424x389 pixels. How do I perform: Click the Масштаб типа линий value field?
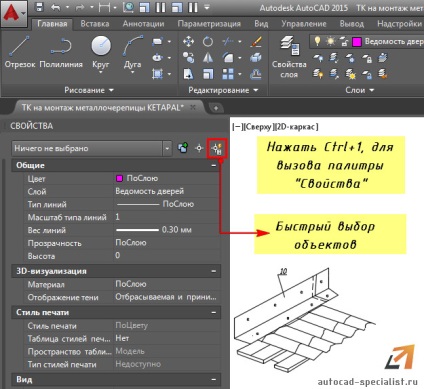click(x=166, y=217)
